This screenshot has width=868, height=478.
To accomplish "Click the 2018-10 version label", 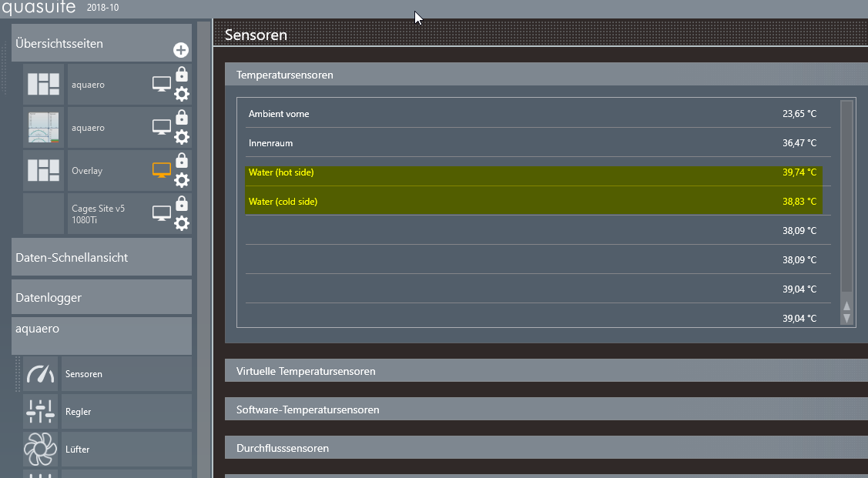I will (x=102, y=8).
